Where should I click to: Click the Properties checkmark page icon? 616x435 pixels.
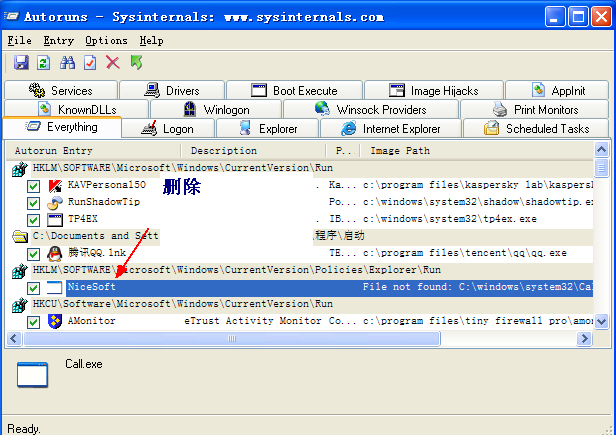[90, 62]
